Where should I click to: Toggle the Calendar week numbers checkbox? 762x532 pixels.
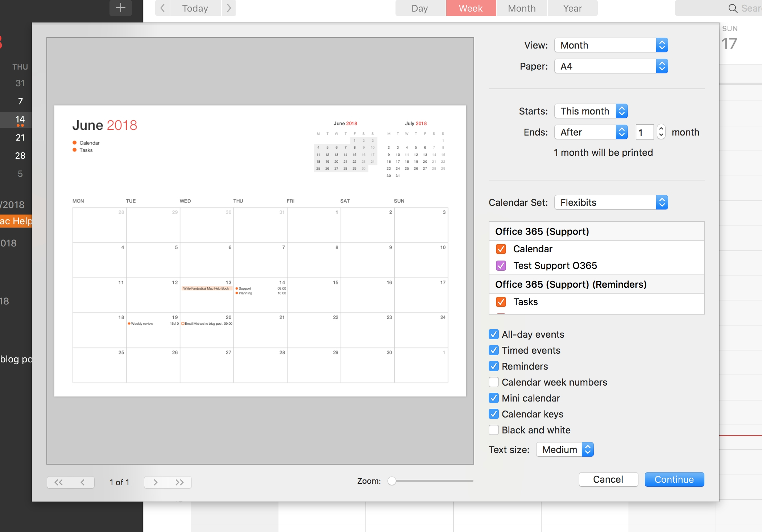point(493,382)
